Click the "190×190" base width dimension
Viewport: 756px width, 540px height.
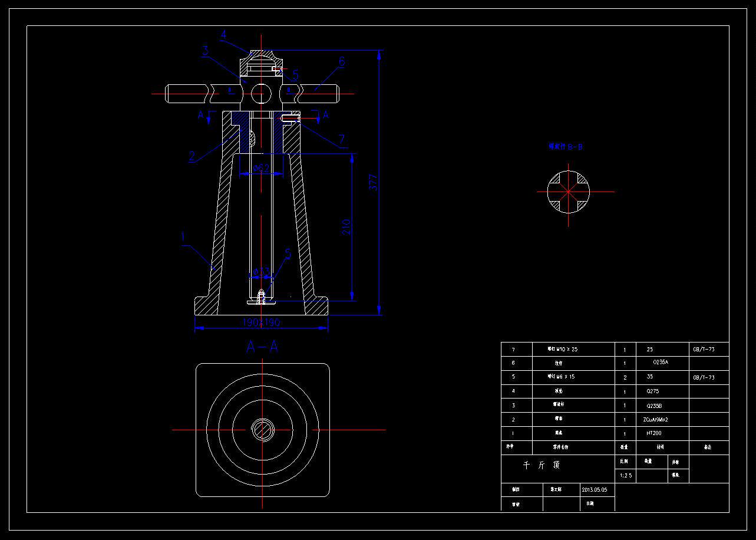[x=262, y=322]
